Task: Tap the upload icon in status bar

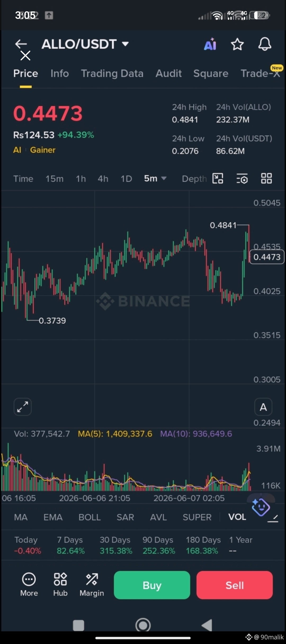Action: 49,15
